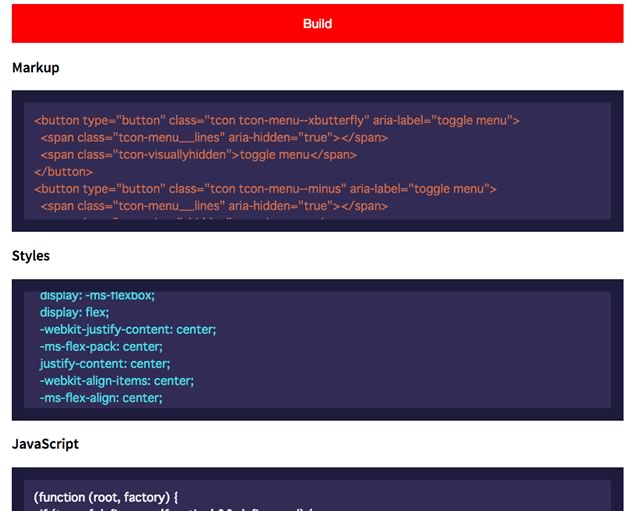Click the display: flex style line
The width and height of the screenshot is (640, 511).
click(x=74, y=313)
